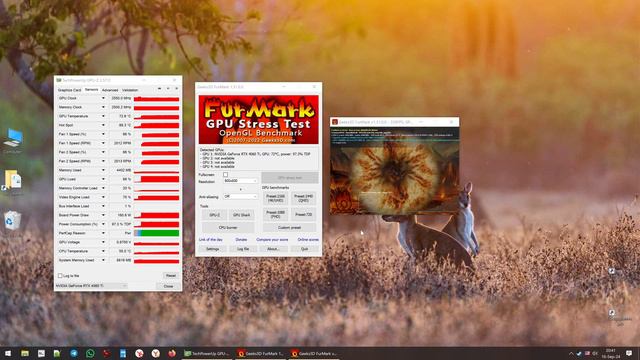The image size is (640, 360).
Task: Toggle the FurMark Fullscreen checkbox
Action: (225, 175)
